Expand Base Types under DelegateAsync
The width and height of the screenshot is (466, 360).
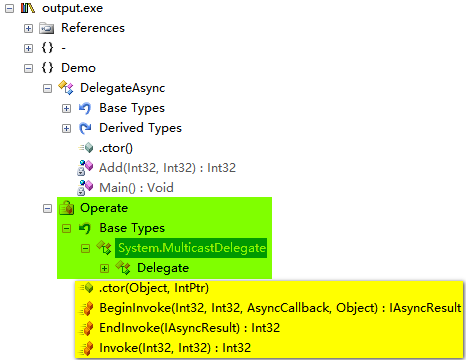(x=66, y=108)
